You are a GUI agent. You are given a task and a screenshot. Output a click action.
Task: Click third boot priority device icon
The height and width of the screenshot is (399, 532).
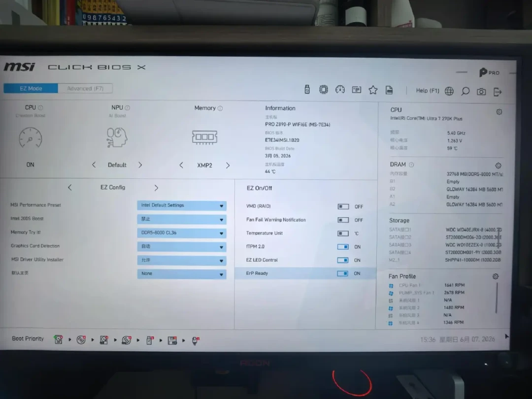coord(104,339)
